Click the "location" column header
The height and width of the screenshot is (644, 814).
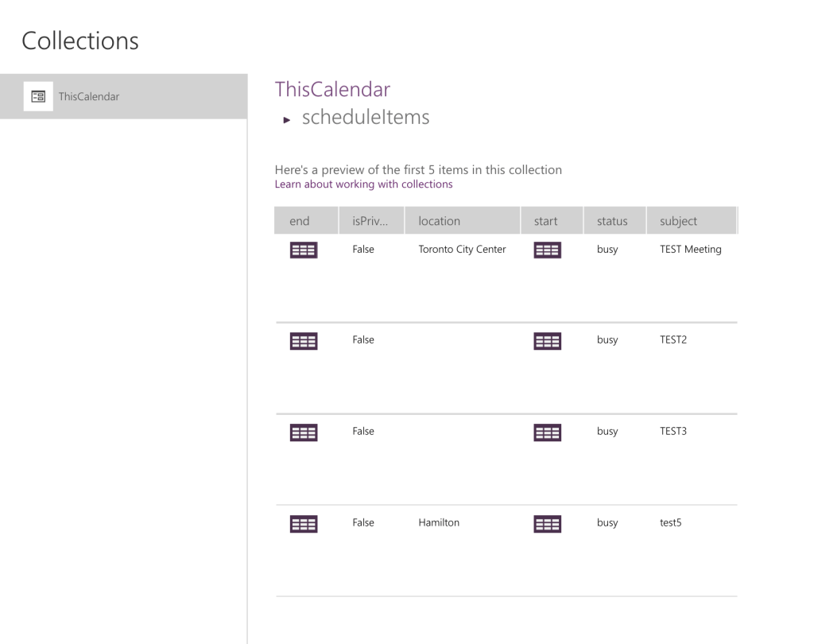tap(439, 221)
